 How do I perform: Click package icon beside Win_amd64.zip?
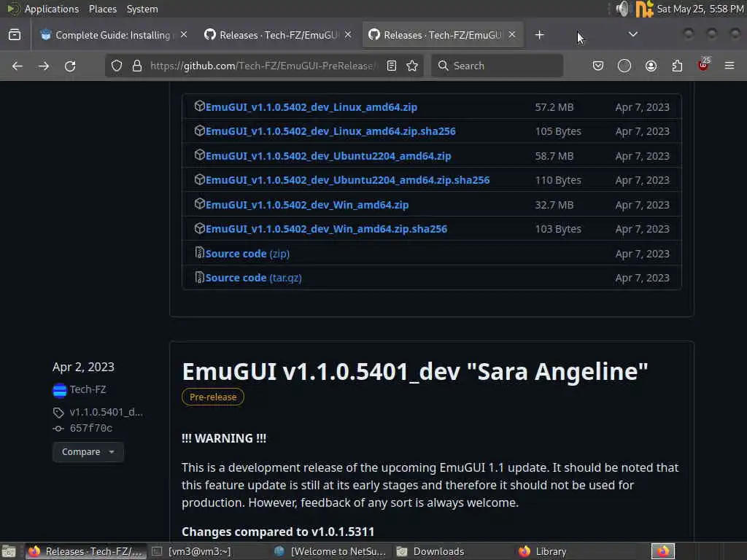[x=200, y=204]
